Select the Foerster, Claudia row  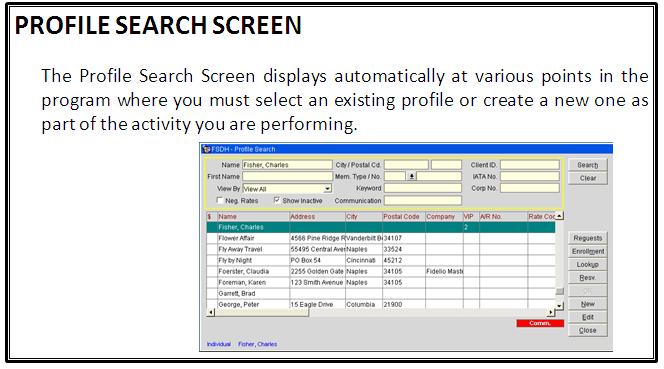point(381,271)
